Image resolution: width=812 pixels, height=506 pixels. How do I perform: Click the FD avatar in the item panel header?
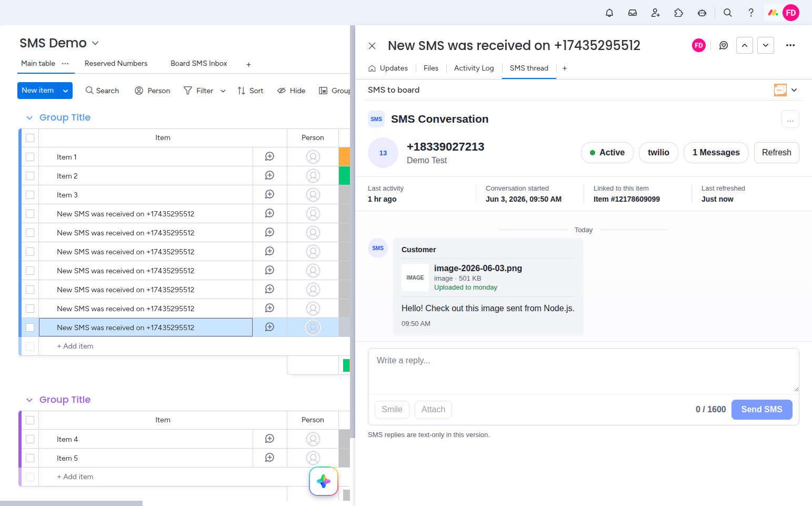699,45
